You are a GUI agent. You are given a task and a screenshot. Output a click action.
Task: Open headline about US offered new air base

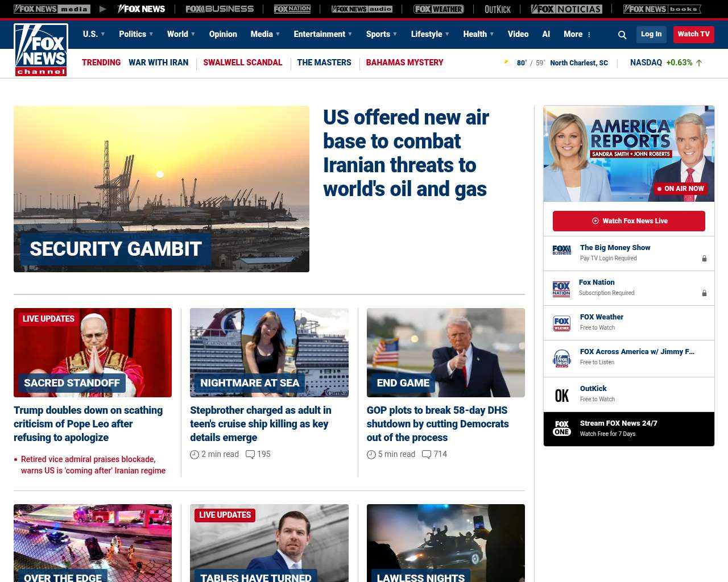[406, 153]
